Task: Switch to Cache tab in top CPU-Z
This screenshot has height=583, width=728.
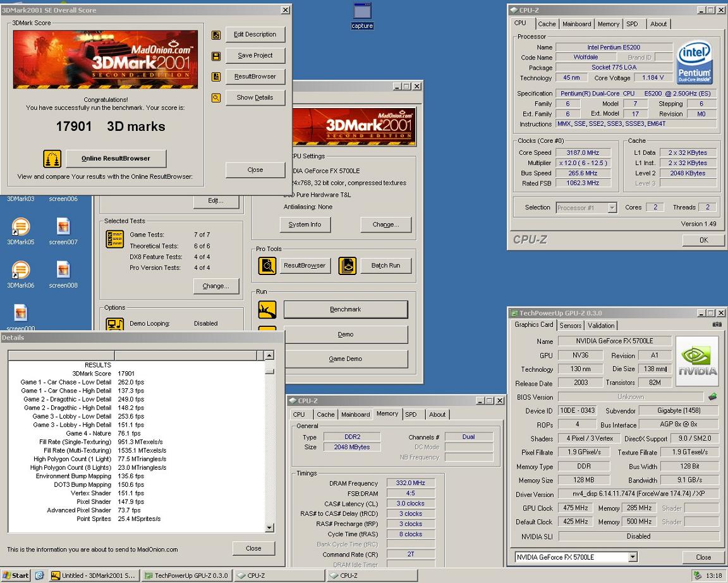Action: point(547,24)
